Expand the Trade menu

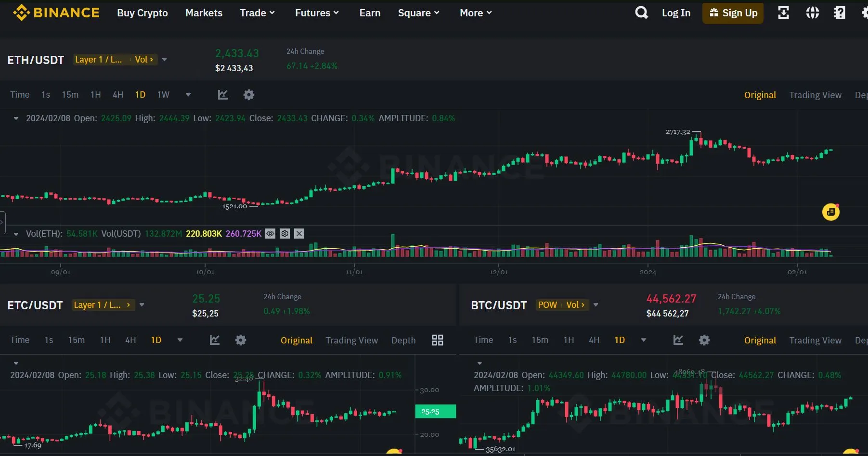tap(257, 13)
